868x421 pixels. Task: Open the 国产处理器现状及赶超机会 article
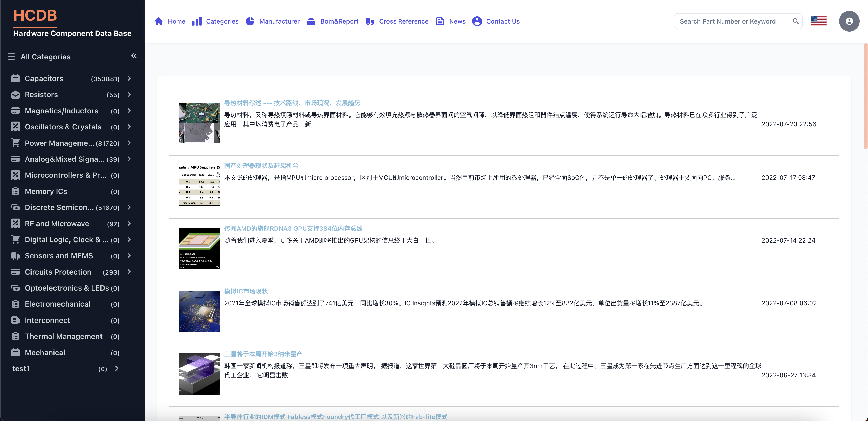(x=261, y=166)
